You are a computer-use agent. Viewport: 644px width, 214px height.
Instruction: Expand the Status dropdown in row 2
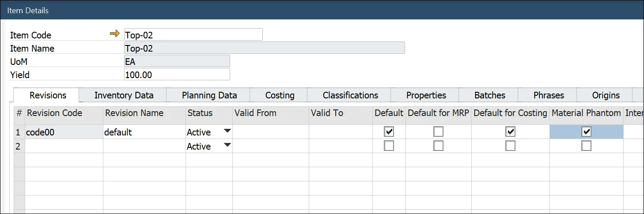227,145
